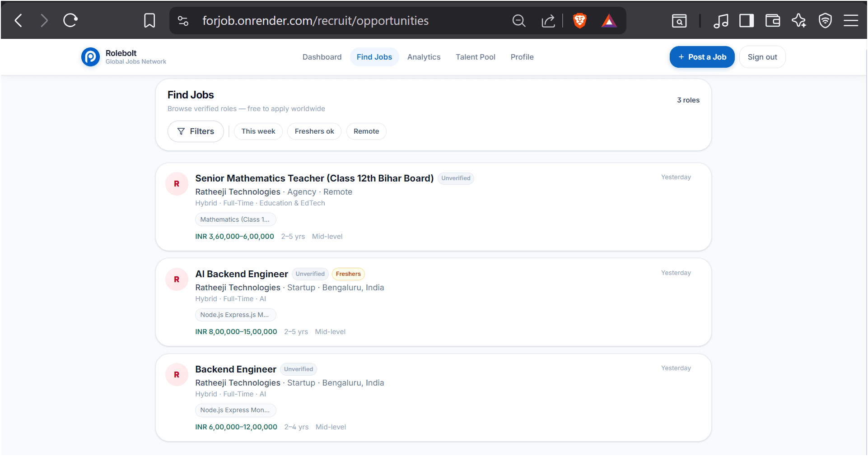The image size is (868, 456).
Task: Click the zoom magnifier icon in address bar
Action: click(x=518, y=21)
